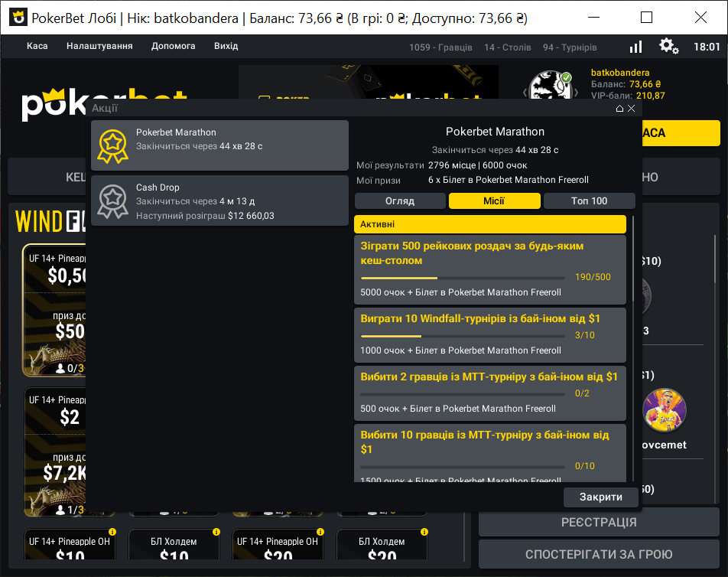Switch to the Огляд tab
The image size is (728, 577).
(400, 200)
